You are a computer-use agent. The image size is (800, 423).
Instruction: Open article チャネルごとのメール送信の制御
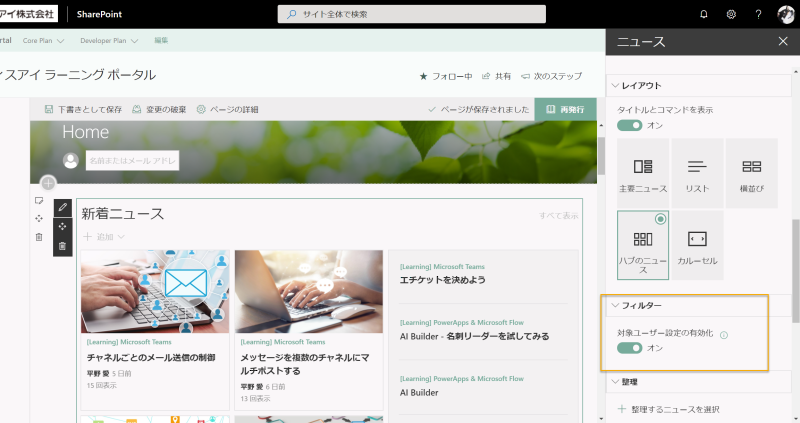click(151, 358)
